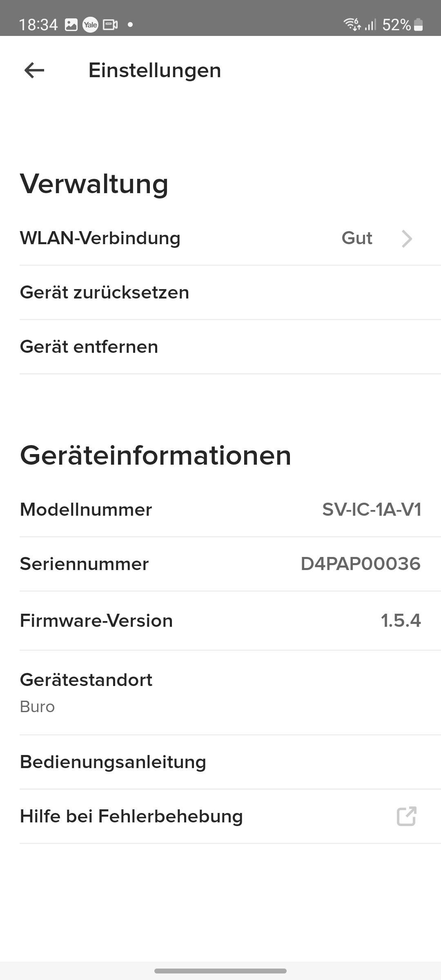Tap the external link icon for Fehlerbehebung
441x980 pixels.
pos(406,816)
